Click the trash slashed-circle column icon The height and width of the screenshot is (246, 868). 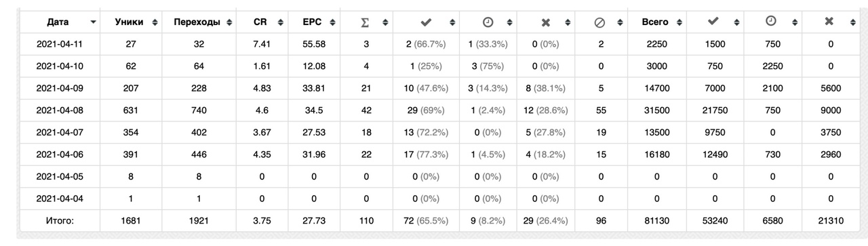point(599,22)
